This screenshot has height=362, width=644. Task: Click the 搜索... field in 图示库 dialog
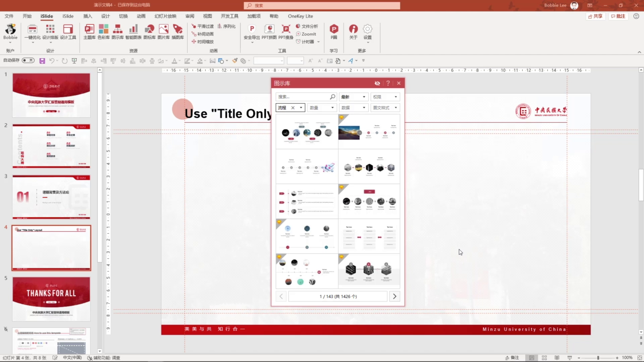pyautogui.click(x=303, y=97)
